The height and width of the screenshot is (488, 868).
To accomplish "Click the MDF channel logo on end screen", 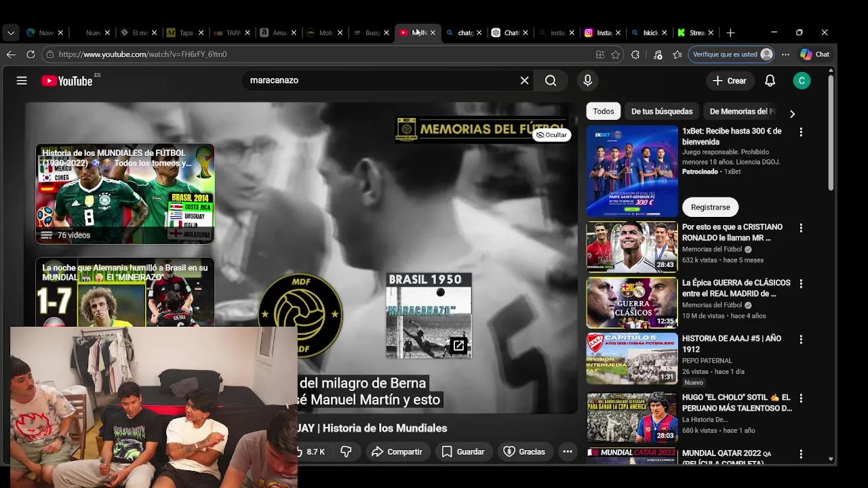I will [x=300, y=314].
